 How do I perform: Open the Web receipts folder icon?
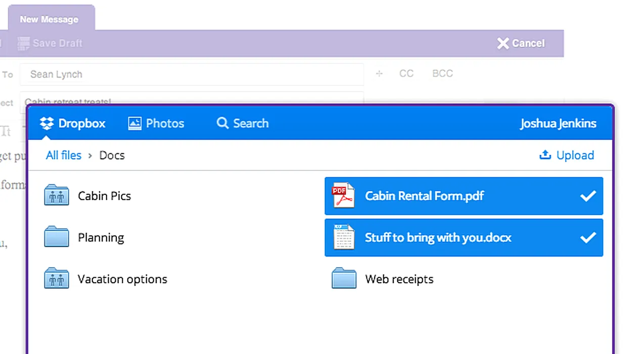[x=344, y=279]
